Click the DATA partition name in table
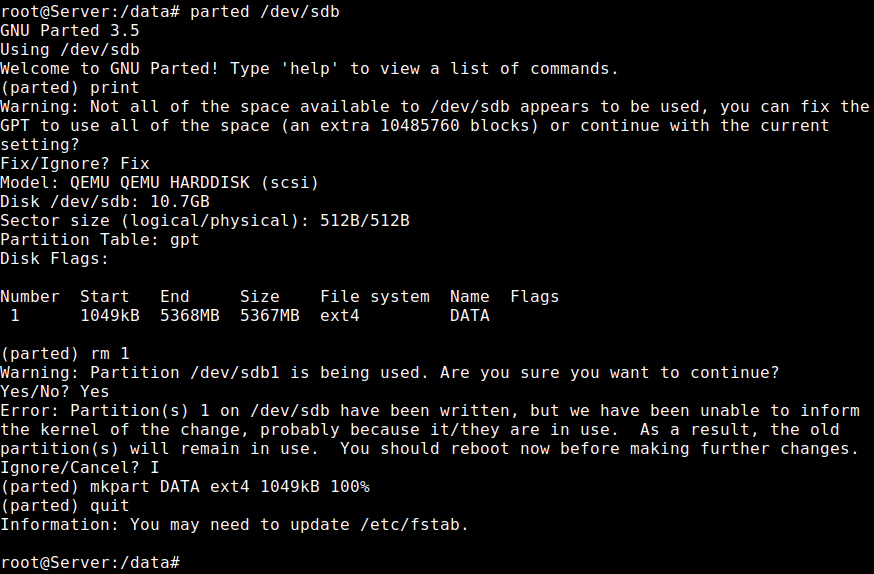This screenshot has height=574, width=874. point(470,315)
